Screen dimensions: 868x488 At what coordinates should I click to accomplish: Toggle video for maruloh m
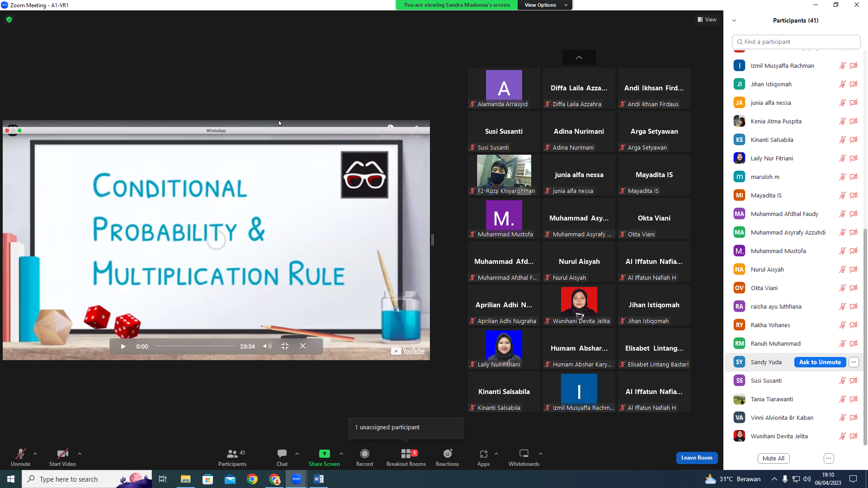coord(854,177)
